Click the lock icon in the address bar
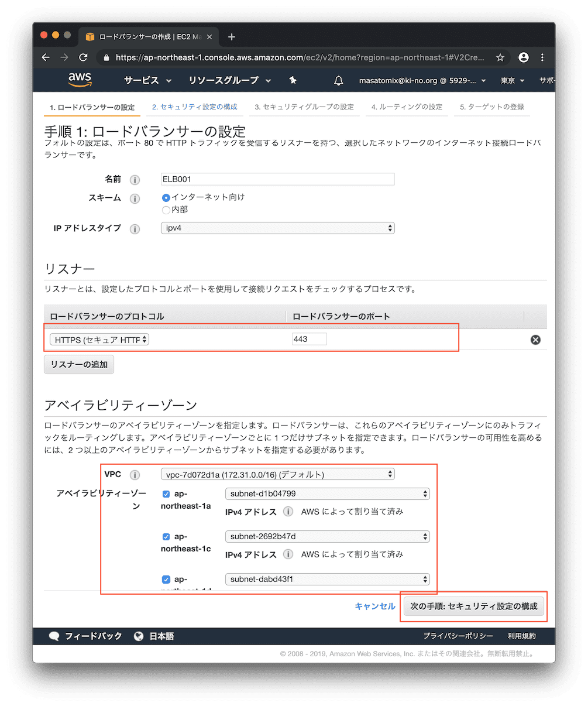This screenshot has width=588, height=706. pos(106,58)
